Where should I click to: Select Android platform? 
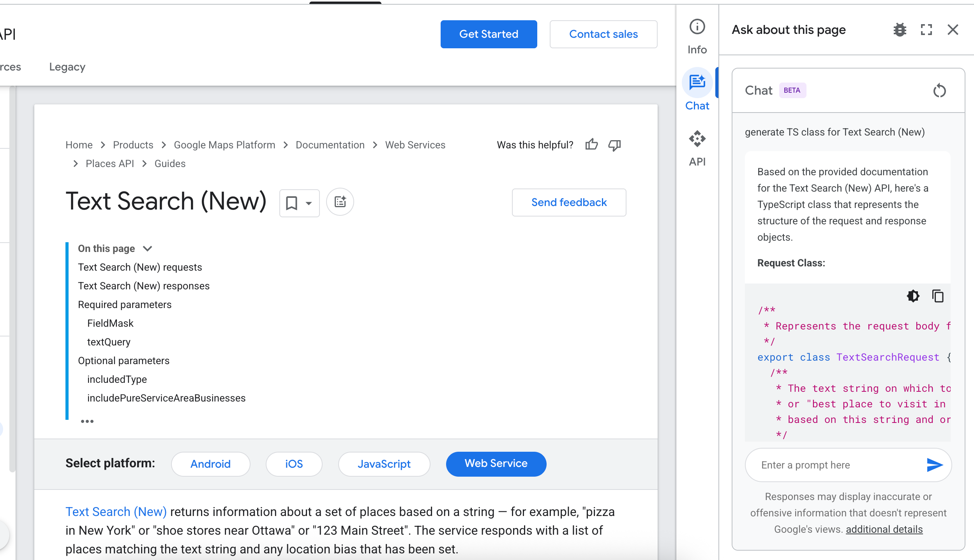coord(210,464)
